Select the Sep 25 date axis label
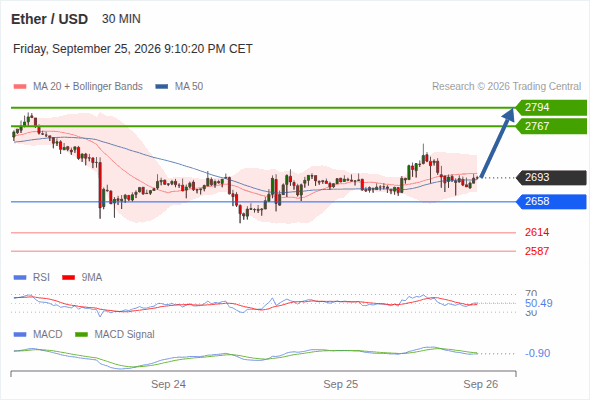 click(341, 384)
